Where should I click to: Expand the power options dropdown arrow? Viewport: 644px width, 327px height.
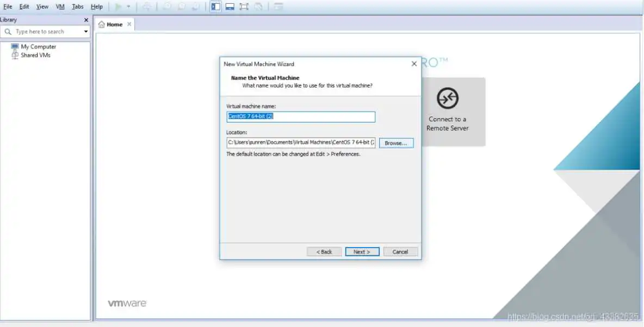coord(128,7)
